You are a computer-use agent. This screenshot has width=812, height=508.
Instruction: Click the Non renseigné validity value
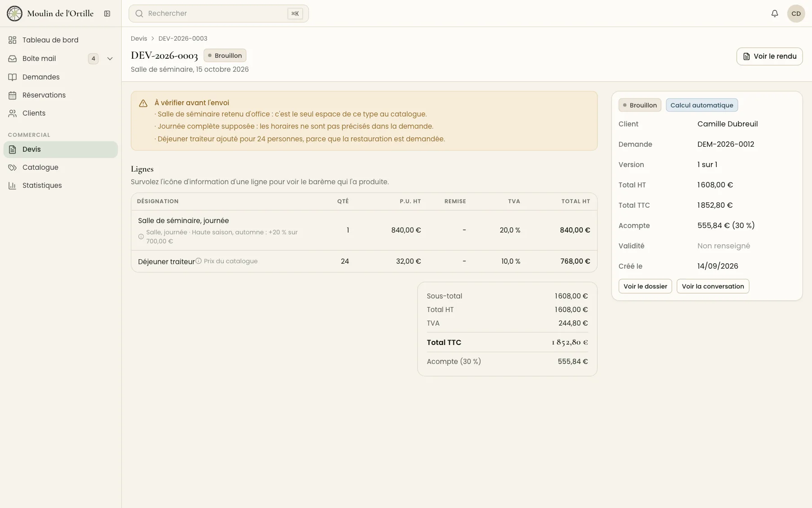724,246
